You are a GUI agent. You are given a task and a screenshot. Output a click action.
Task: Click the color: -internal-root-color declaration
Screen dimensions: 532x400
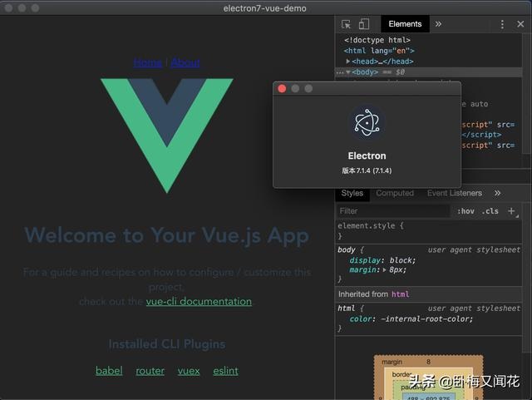tap(411, 319)
